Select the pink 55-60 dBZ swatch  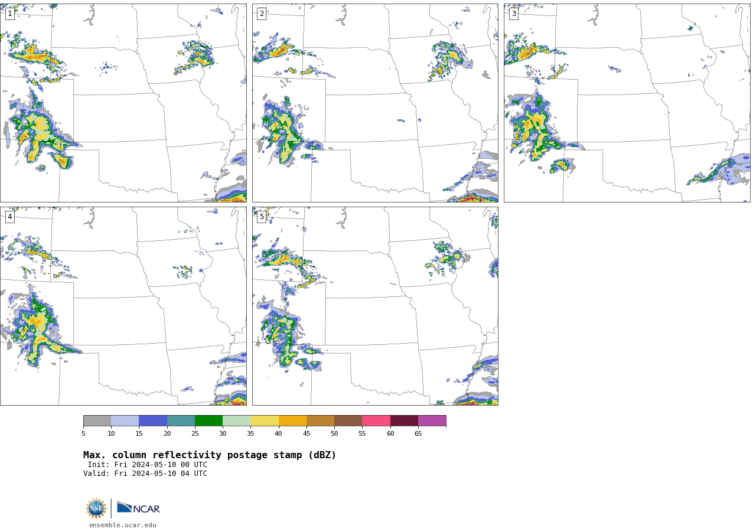click(x=376, y=421)
